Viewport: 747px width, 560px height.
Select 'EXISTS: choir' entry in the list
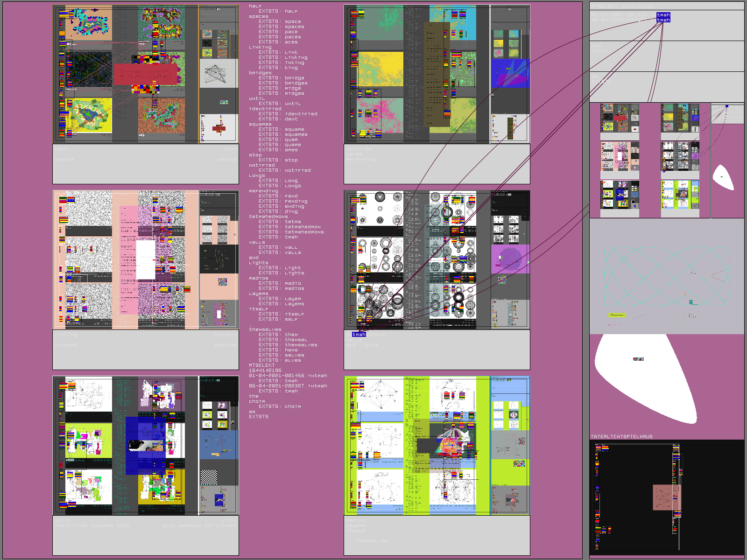280,406
